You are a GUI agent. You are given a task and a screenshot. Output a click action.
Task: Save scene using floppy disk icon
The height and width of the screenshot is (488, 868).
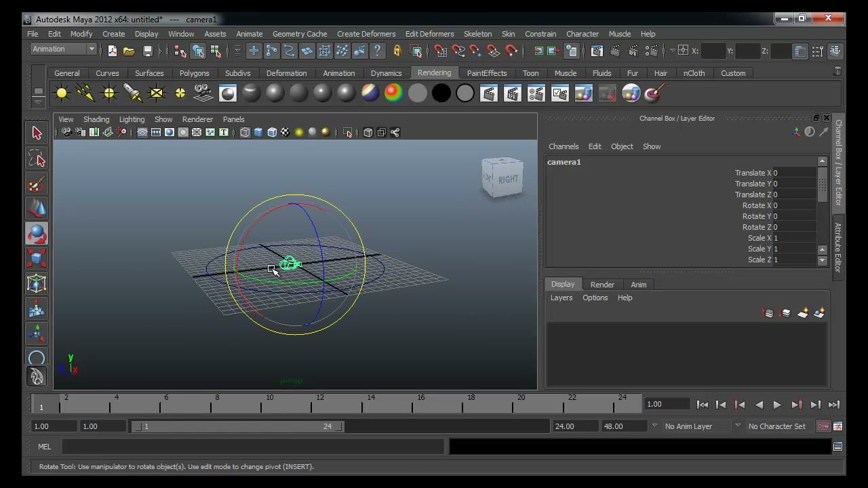pos(147,51)
